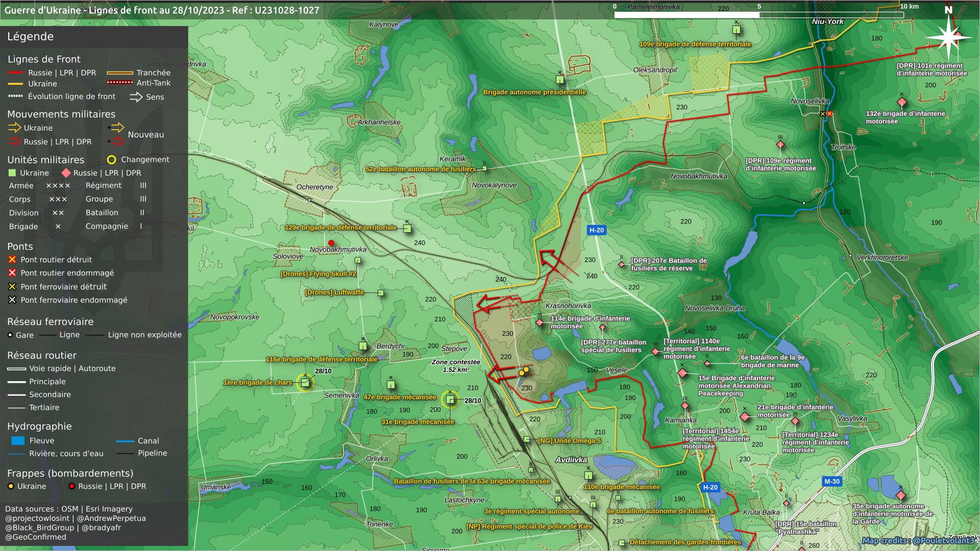Click the Lignes de Front legend section
This screenshot has height=551, width=980.
(44, 59)
